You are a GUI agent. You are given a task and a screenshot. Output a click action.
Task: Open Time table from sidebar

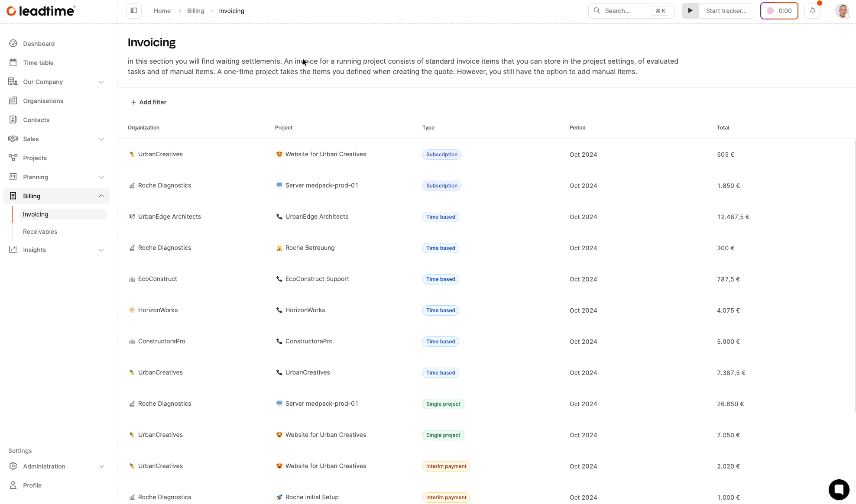(38, 63)
